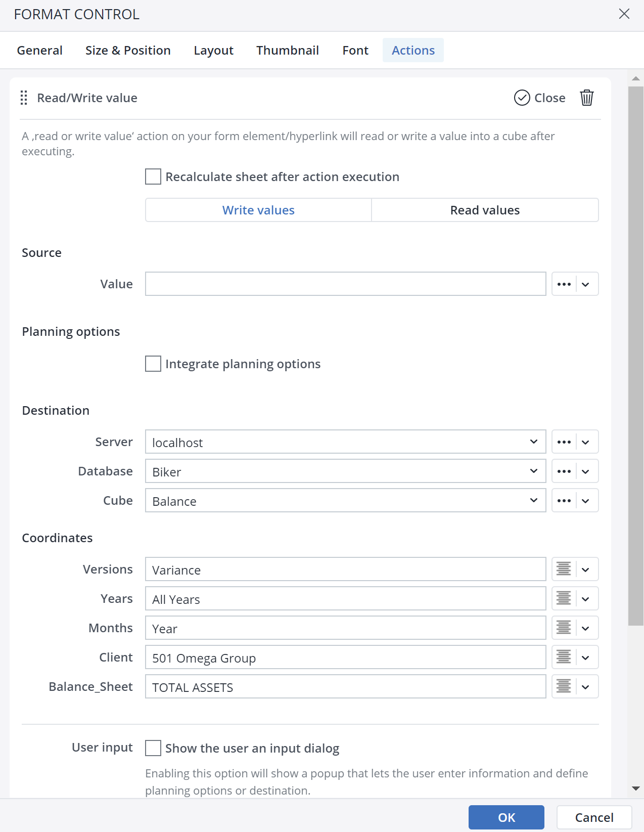Select the Write values mode
The image size is (644, 832).
258,210
